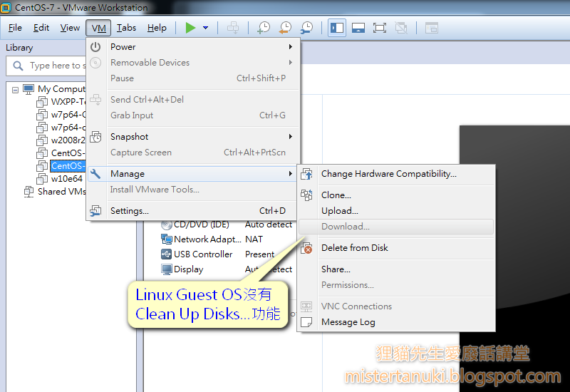Click Revert to Snapshot toolbar icon
570x392 pixels.
click(286, 28)
